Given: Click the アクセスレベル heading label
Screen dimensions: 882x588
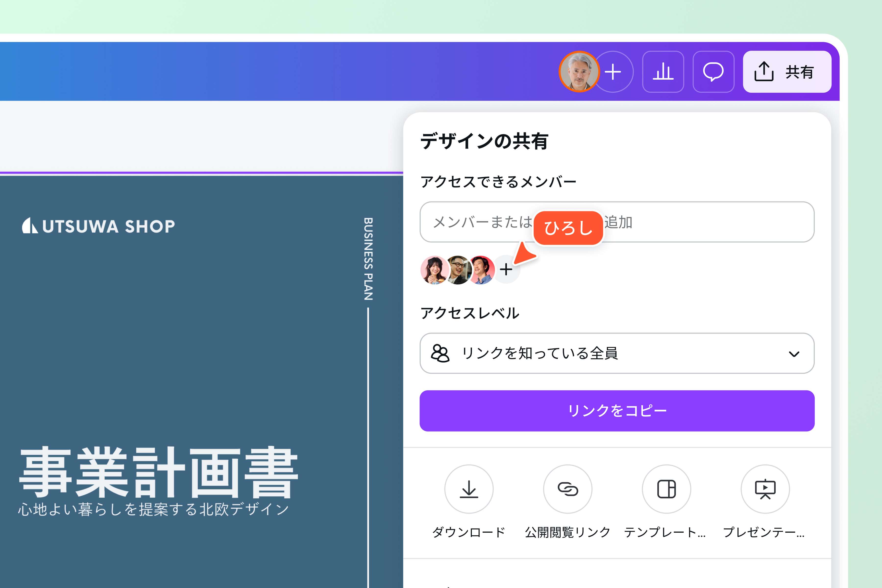Looking at the screenshot, I should point(470,313).
